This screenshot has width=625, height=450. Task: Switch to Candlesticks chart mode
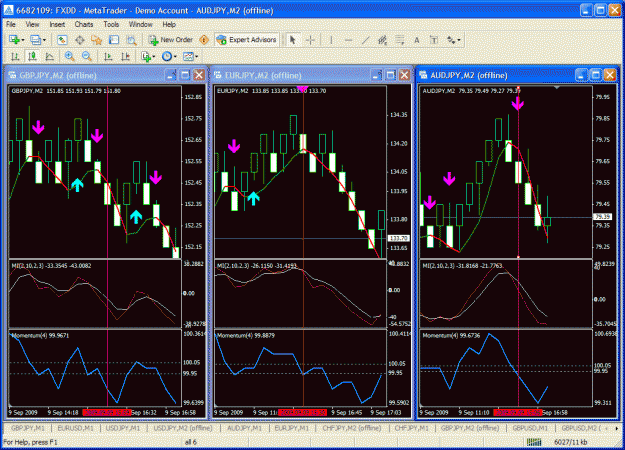[x=32, y=57]
